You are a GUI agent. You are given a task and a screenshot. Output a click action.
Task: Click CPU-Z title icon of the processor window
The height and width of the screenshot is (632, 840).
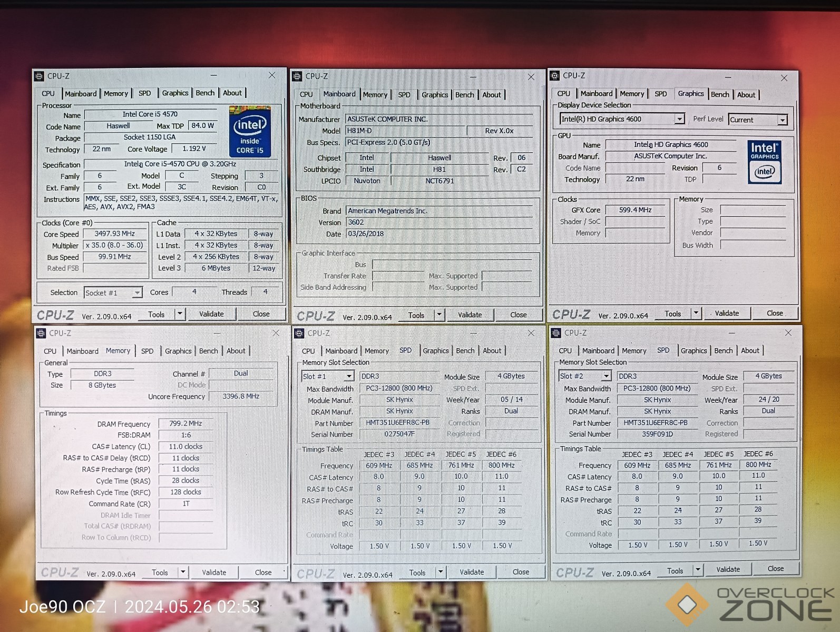point(39,76)
